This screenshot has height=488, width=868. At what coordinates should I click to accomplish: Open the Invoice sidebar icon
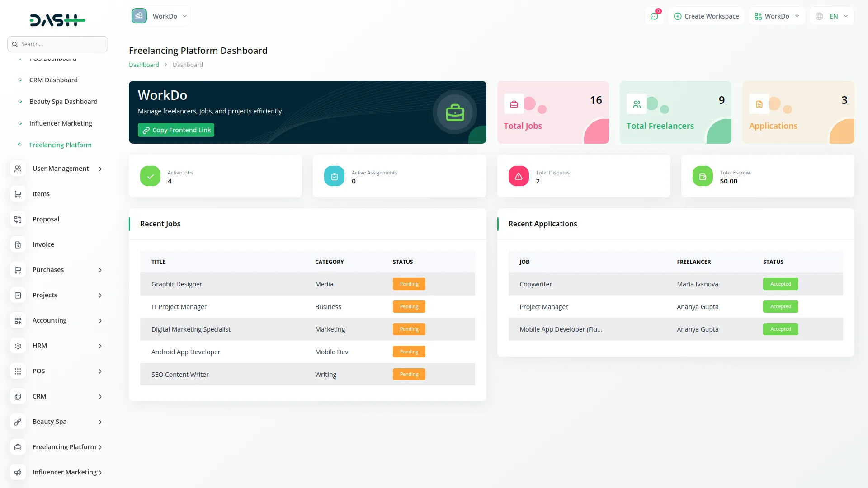pos(18,244)
